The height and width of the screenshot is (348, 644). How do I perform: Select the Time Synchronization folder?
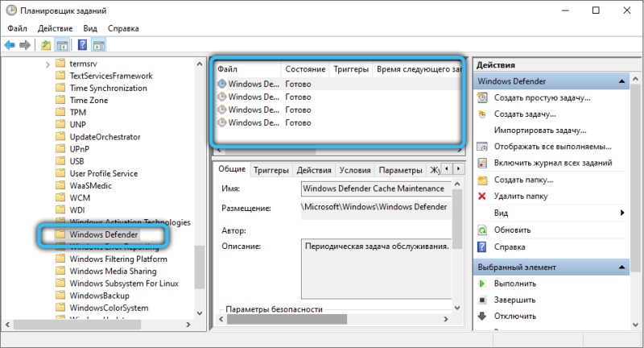(108, 88)
